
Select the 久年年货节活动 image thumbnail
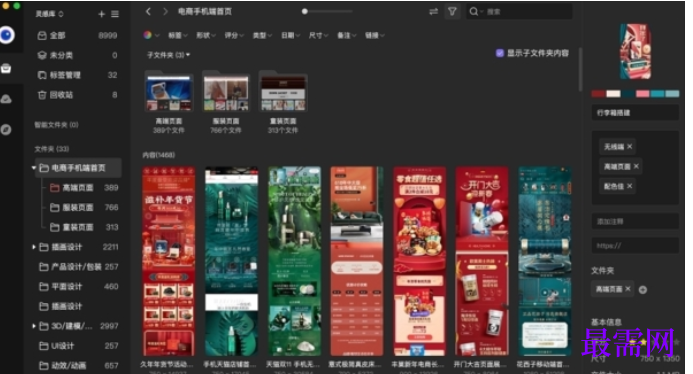pyautogui.click(x=168, y=261)
